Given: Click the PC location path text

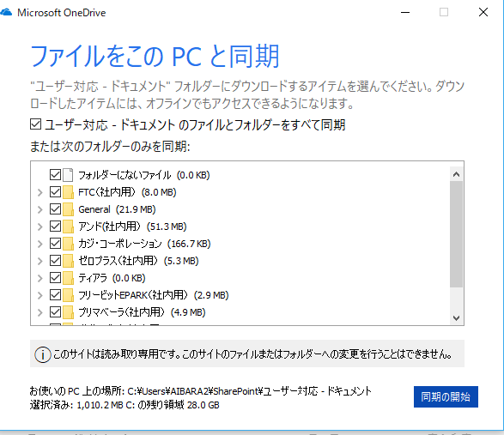Looking at the screenshot, I should click(201, 391).
